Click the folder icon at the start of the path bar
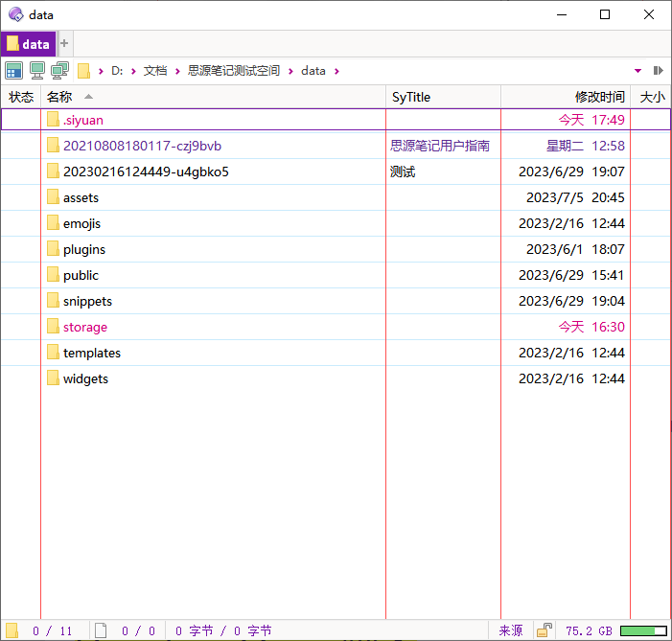This screenshot has height=641, width=672. 84,71
